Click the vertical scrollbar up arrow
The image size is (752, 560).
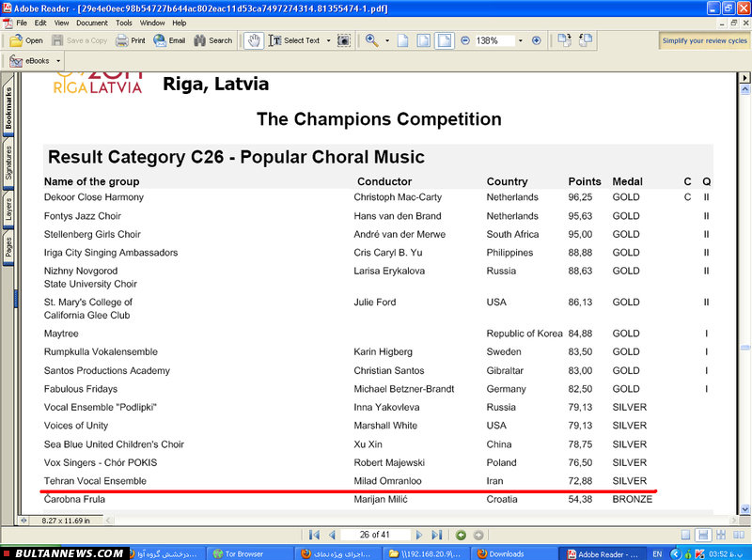(744, 89)
